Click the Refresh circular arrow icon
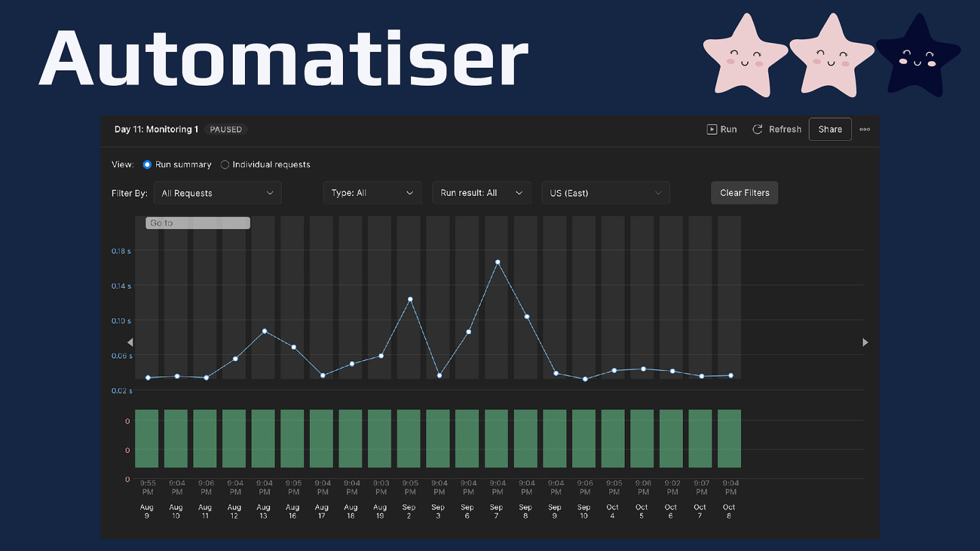This screenshot has width=980, height=551. (758, 129)
